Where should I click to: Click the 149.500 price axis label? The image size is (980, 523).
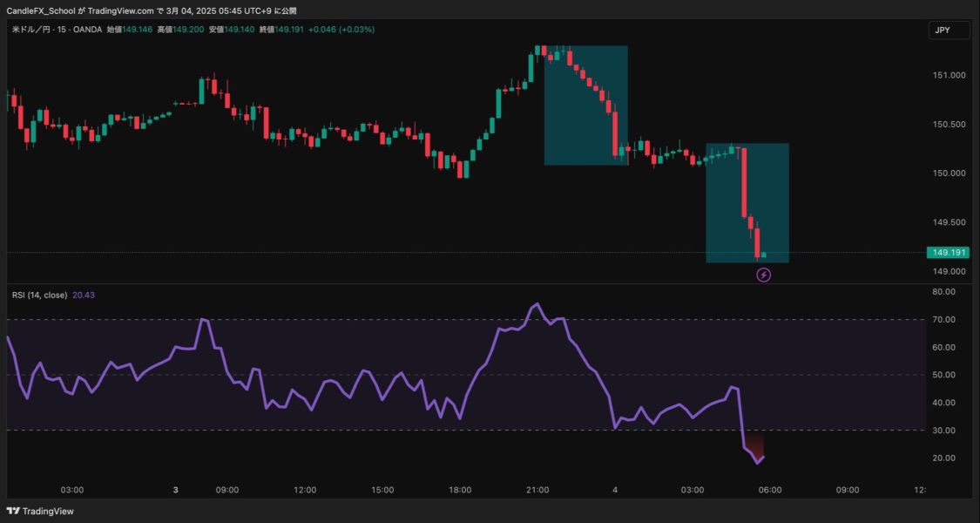point(949,222)
